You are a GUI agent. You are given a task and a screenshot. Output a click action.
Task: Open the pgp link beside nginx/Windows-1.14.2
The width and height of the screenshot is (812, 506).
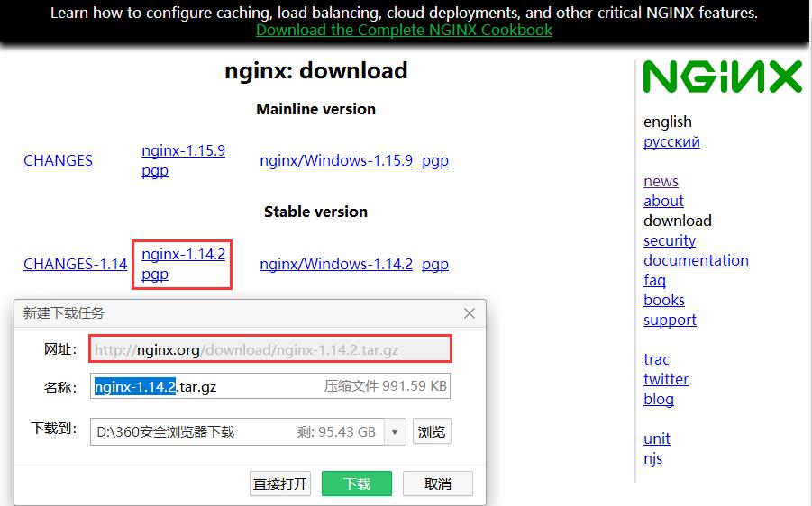[x=435, y=265]
